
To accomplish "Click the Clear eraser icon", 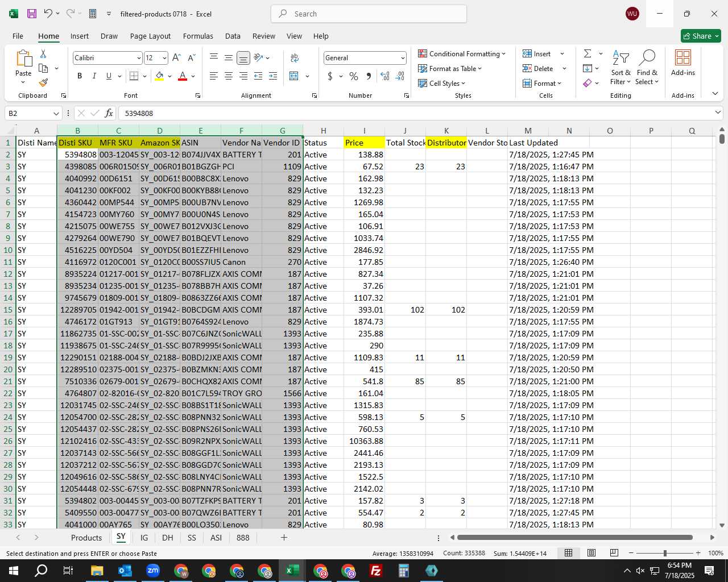I will [x=588, y=83].
